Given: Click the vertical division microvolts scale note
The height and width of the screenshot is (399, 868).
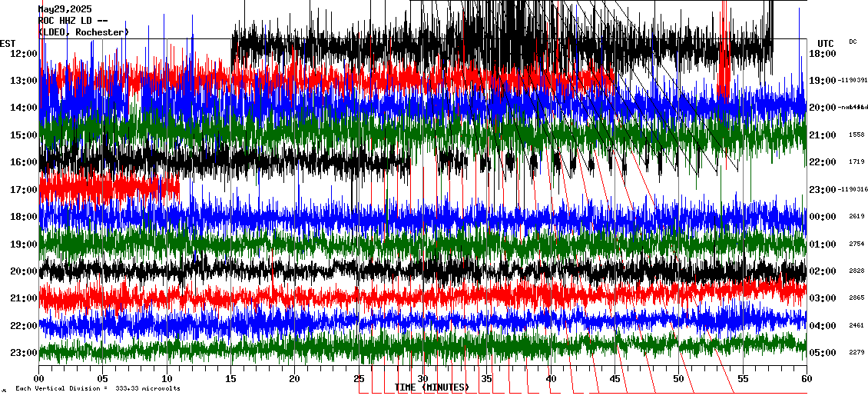Looking at the screenshot, I should tap(98, 388).
